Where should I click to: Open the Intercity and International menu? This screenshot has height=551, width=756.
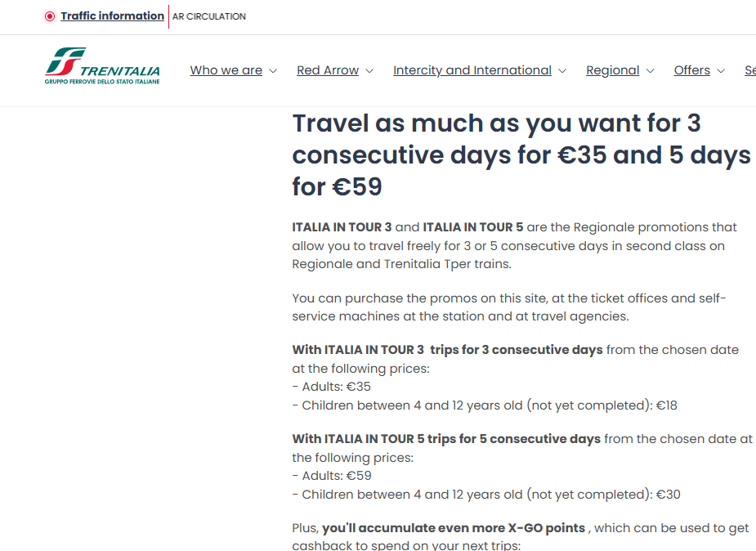pos(472,70)
